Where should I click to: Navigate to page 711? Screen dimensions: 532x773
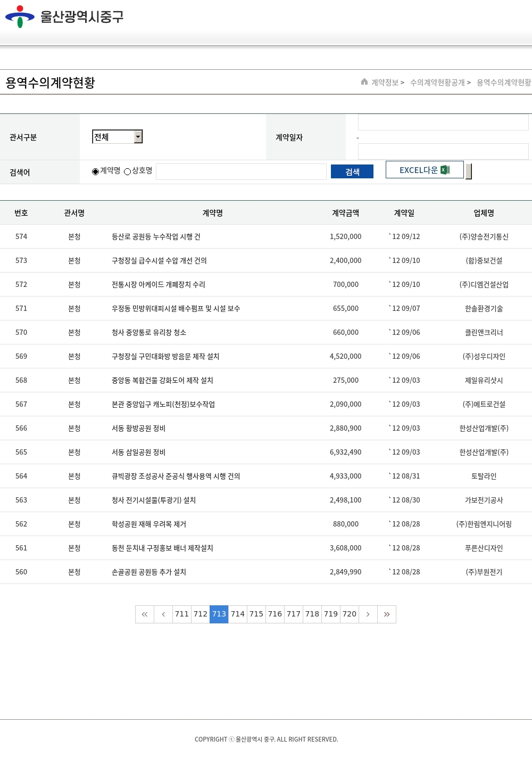pos(182,614)
